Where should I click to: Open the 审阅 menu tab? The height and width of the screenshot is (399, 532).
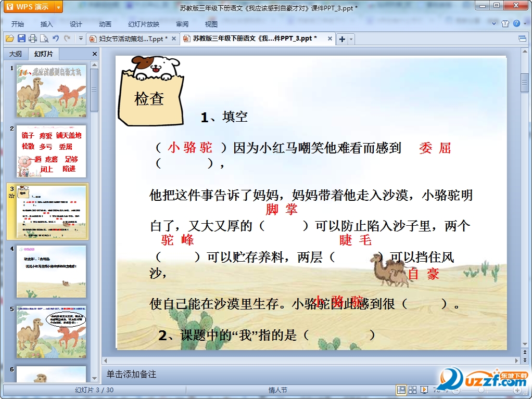coord(182,24)
